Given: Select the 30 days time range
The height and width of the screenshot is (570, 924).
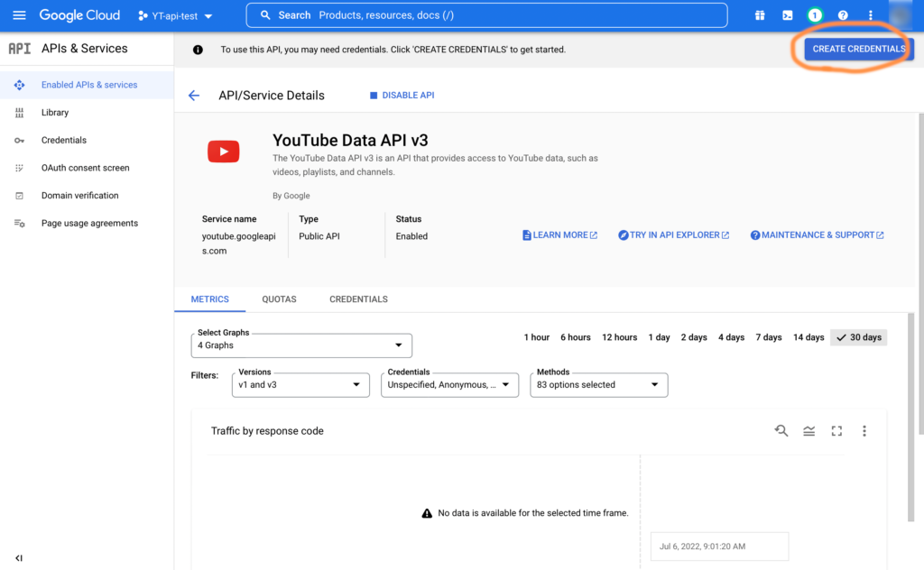Looking at the screenshot, I should pyautogui.click(x=859, y=337).
